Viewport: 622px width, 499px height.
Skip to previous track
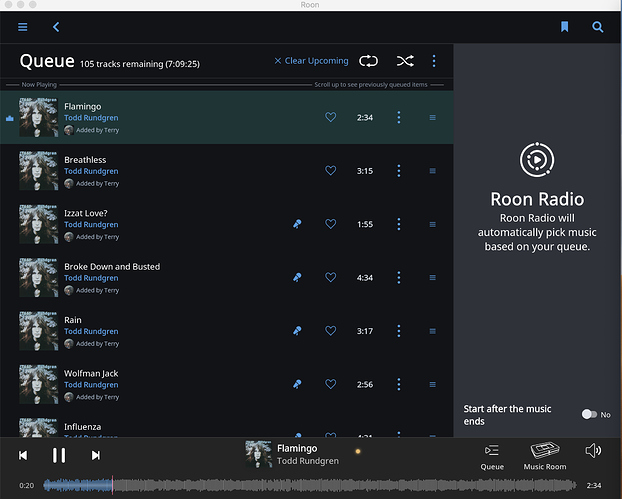point(23,455)
